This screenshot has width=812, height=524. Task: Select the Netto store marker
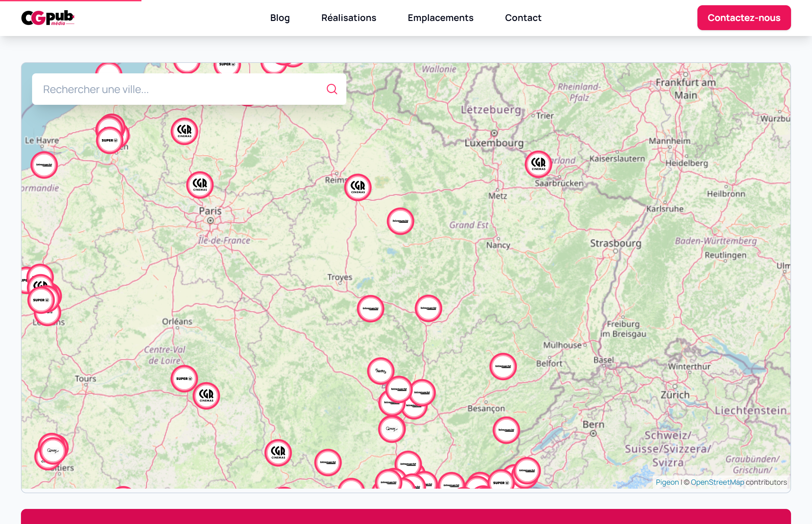(x=381, y=371)
